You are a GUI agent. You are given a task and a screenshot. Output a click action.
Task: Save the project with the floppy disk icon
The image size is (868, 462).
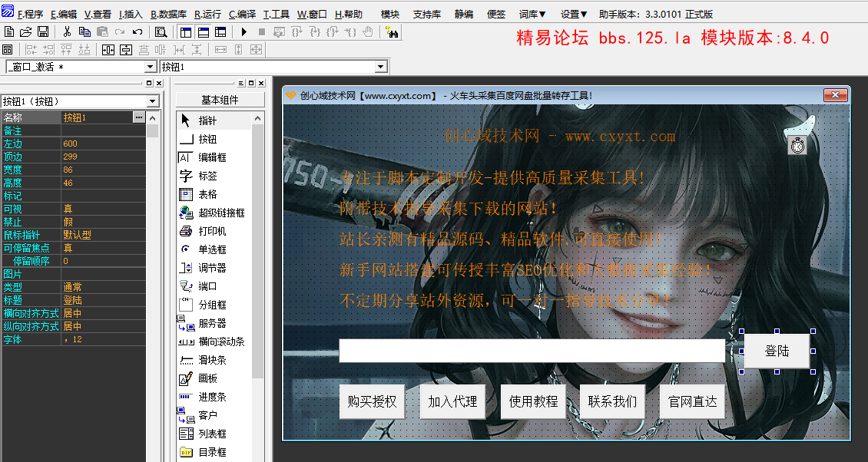tap(42, 32)
